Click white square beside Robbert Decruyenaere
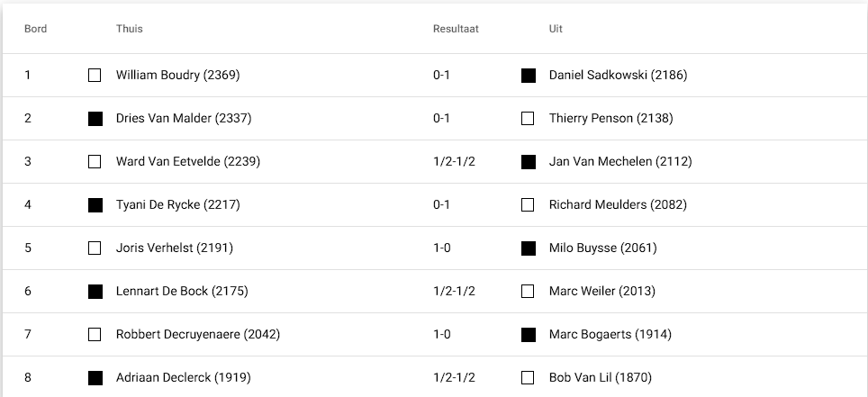This screenshot has height=397, width=868. coord(95,335)
